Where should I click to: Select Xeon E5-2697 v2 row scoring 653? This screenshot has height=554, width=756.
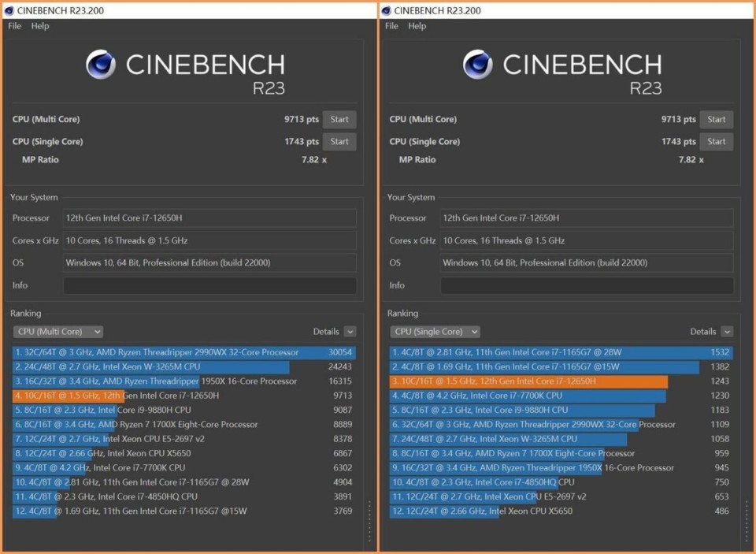pos(561,496)
